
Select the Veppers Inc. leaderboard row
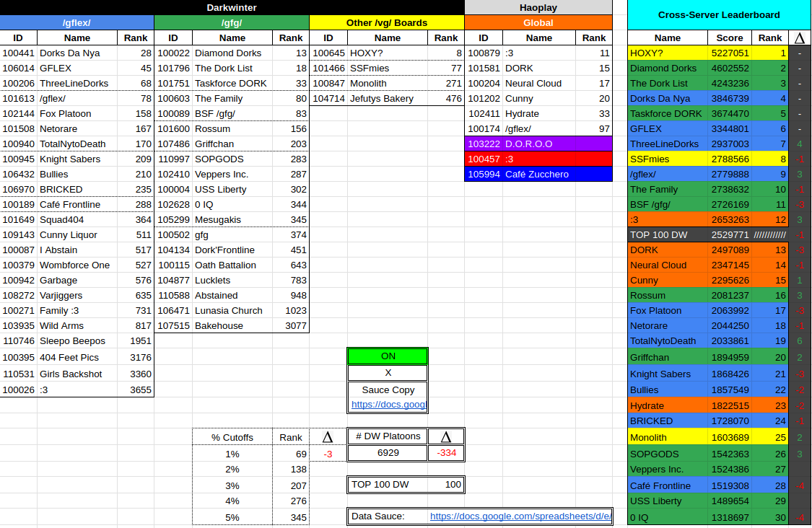[x=708, y=470]
